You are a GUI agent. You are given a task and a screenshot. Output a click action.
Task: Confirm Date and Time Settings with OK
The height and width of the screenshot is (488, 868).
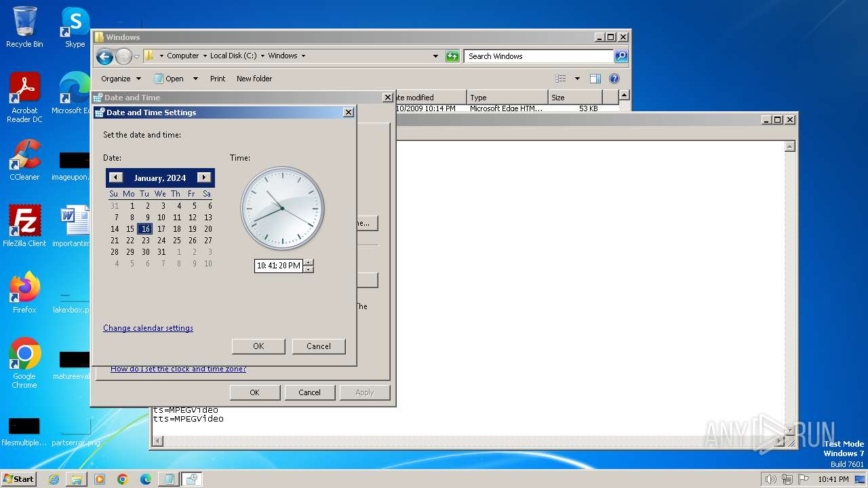pos(258,346)
